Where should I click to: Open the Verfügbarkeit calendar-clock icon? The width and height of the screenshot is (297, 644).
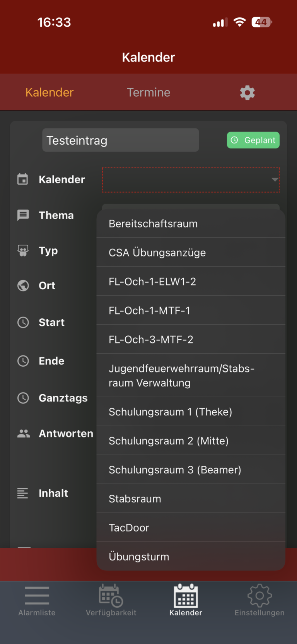tap(111, 596)
